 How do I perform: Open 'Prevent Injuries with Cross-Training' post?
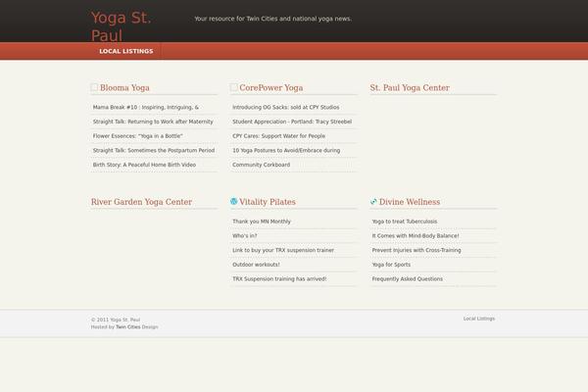click(x=416, y=250)
